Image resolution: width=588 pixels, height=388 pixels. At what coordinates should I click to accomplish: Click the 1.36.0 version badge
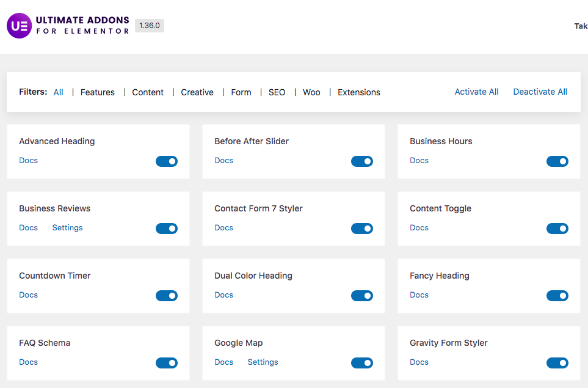tap(149, 26)
